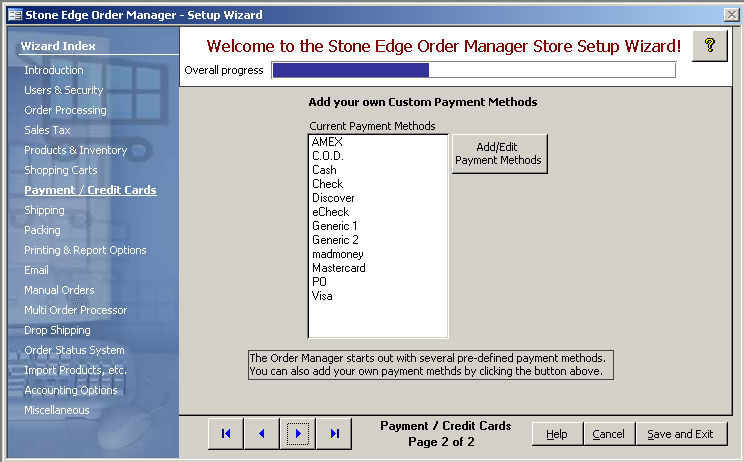Click the Wizard Index heading
Image resolution: width=744 pixels, height=462 pixels.
58,46
